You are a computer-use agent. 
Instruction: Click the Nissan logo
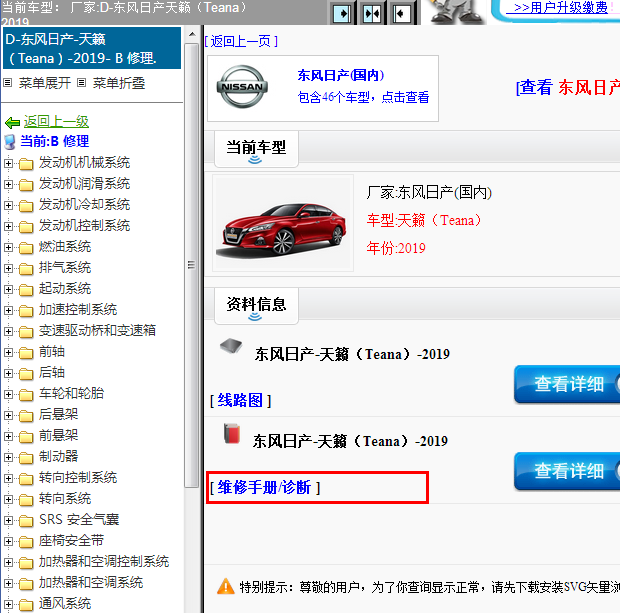(x=242, y=86)
